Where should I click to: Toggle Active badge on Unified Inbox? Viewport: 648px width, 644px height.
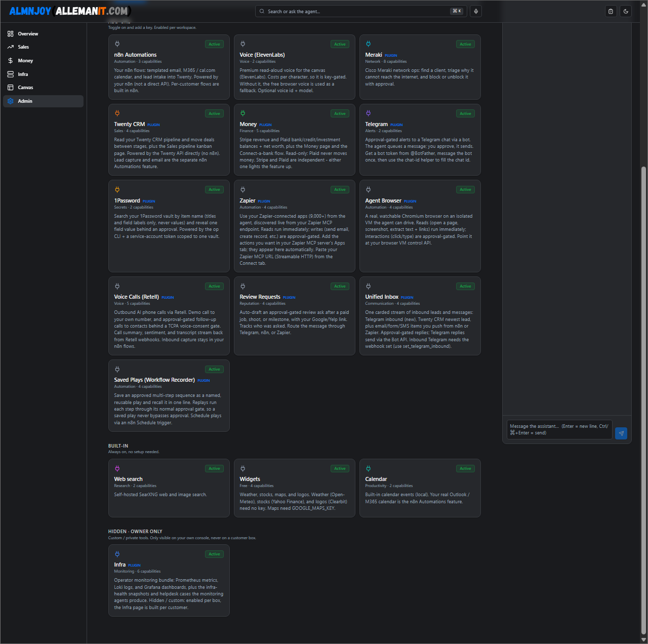click(466, 286)
